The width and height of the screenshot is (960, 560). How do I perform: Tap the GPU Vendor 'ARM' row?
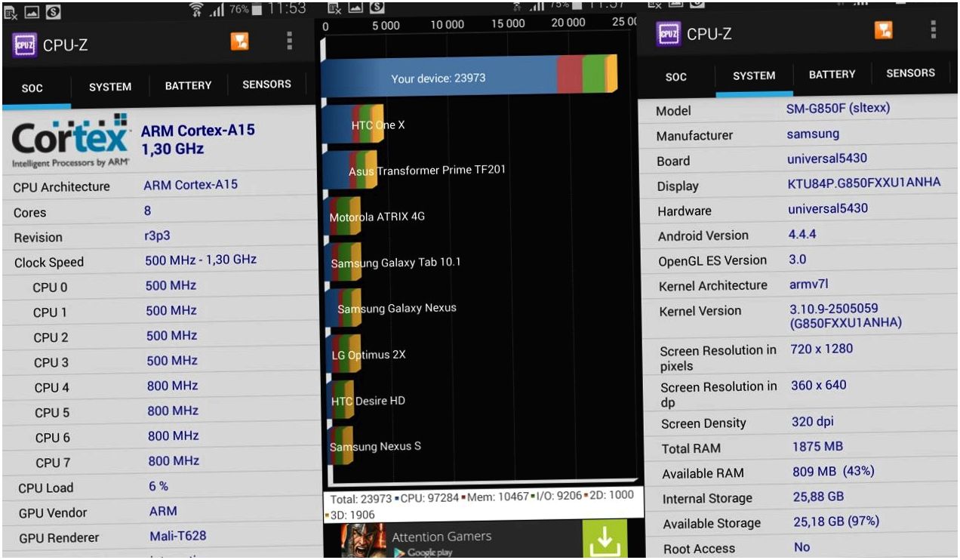[x=161, y=512]
